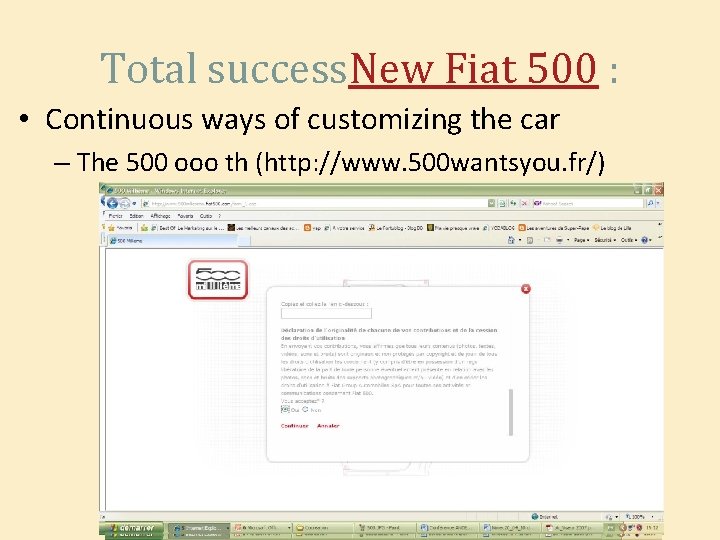Open the Sécurité dropdown in command bar

[605, 240]
